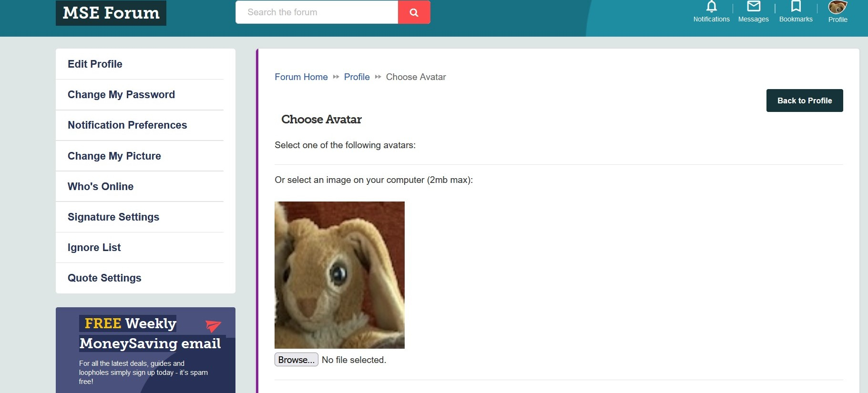The width and height of the screenshot is (868, 393).
Task: Click the FREE Weekly MoneySaving email banner
Action: (145, 350)
